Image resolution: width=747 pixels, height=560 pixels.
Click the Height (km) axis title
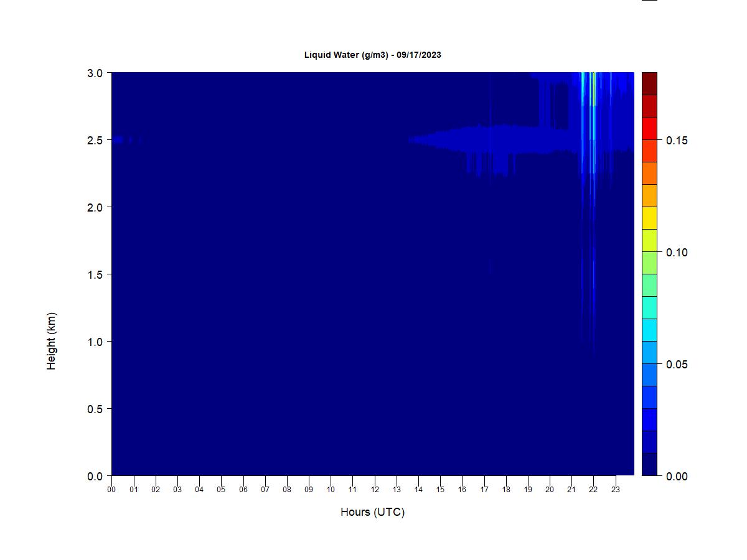(51, 341)
